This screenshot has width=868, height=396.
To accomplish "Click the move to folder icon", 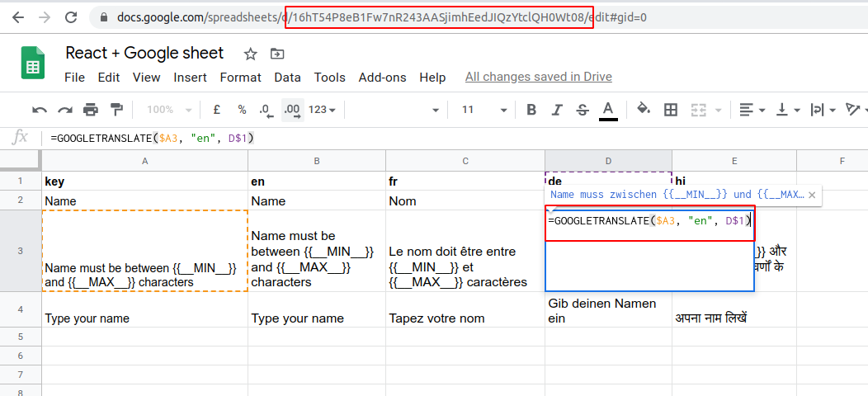I will point(276,54).
